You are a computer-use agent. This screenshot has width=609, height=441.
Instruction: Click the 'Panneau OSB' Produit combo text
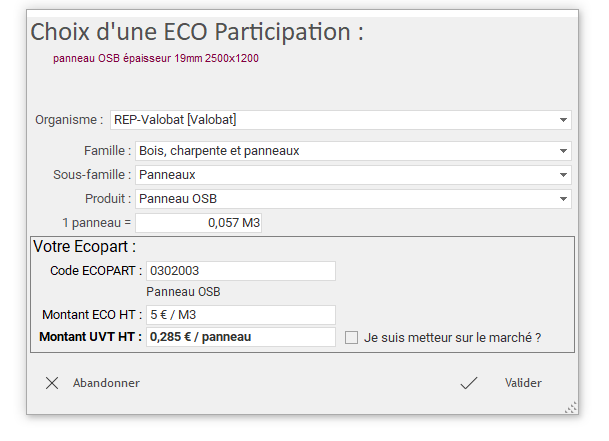(x=178, y=199)
